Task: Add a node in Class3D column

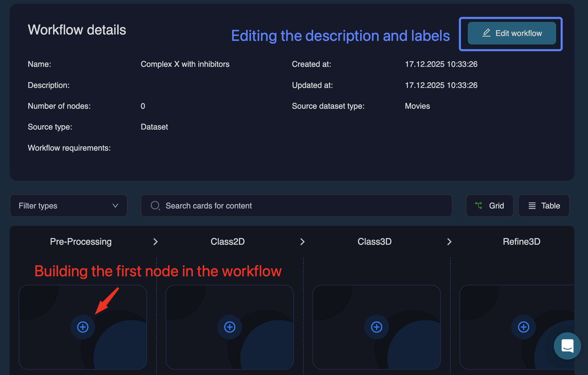Action: coord(377,327)
